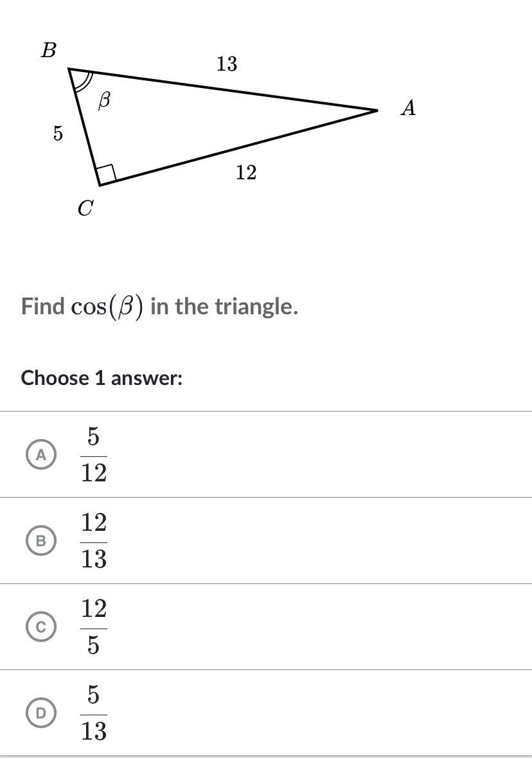
Task: Choose radio option B
Action: tap(41, 540)
